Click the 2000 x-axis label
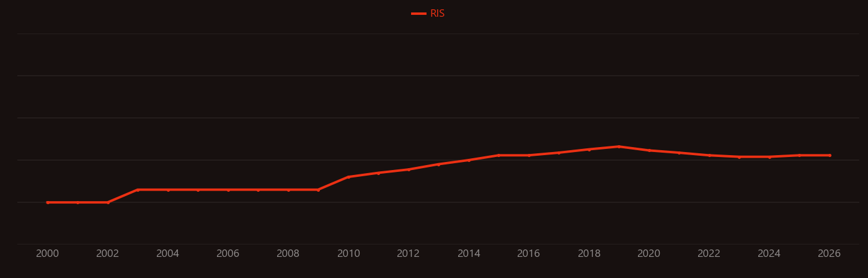Screen dimensions: 868x278 (x=48, y=254)
